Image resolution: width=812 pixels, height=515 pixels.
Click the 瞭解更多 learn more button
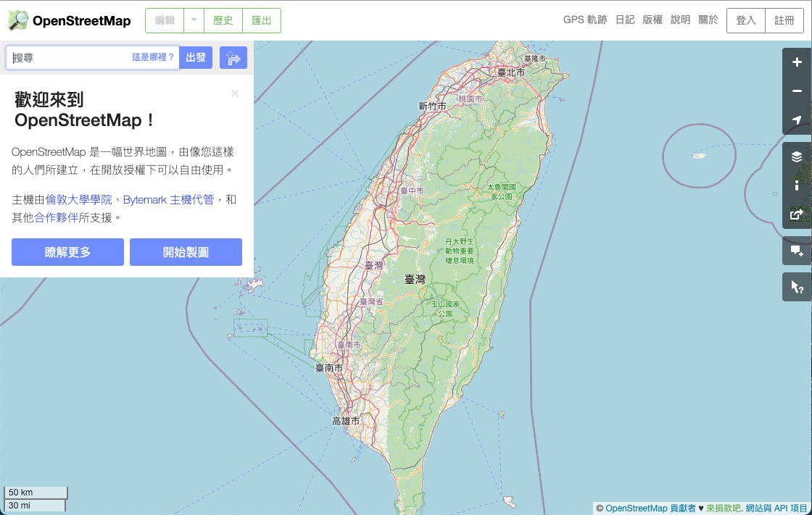pos(68,252)
